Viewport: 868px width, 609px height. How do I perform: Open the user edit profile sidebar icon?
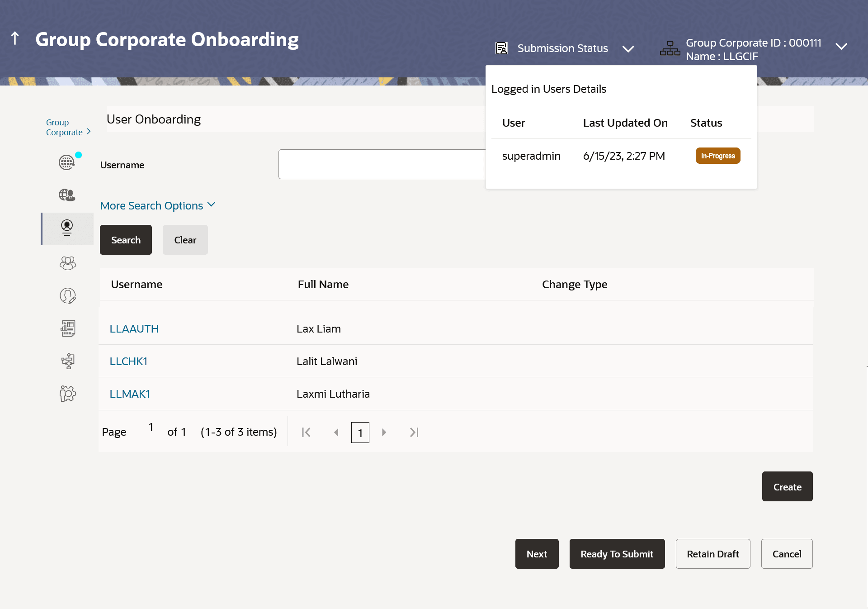pos(68,296)
